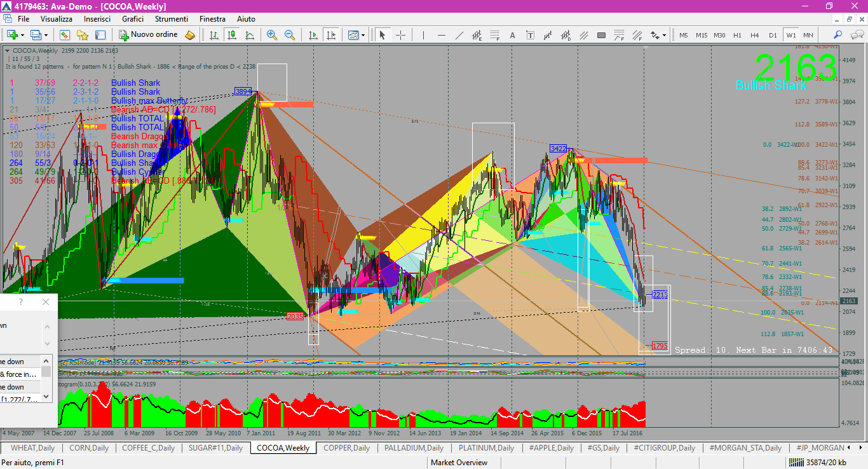Screen dimensions: 868x469
Task: Select the Equidistant Channel tool
Action: 477,35
